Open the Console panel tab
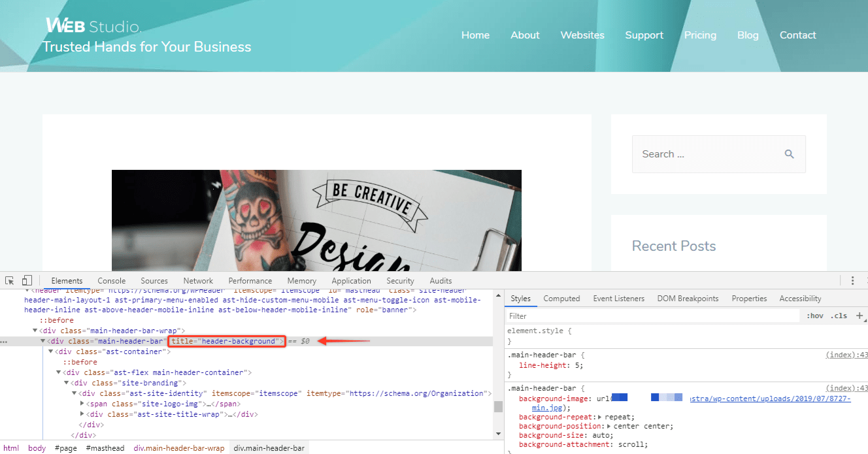The image size is (868, 454). coord(111,281)
